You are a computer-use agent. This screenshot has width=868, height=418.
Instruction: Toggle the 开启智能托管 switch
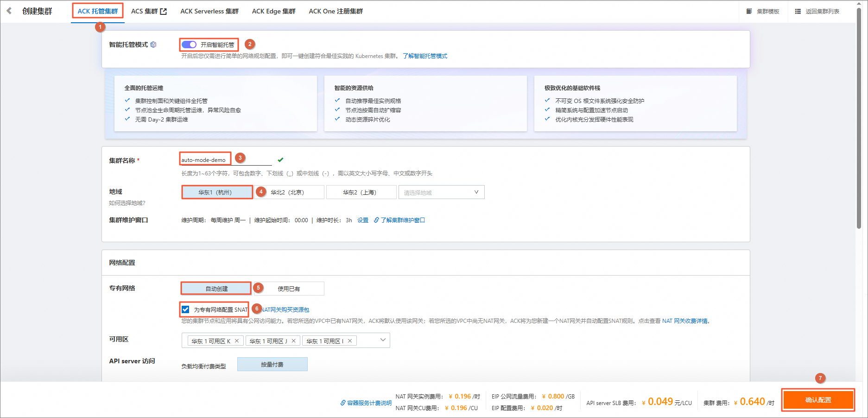tap(189, 45)
